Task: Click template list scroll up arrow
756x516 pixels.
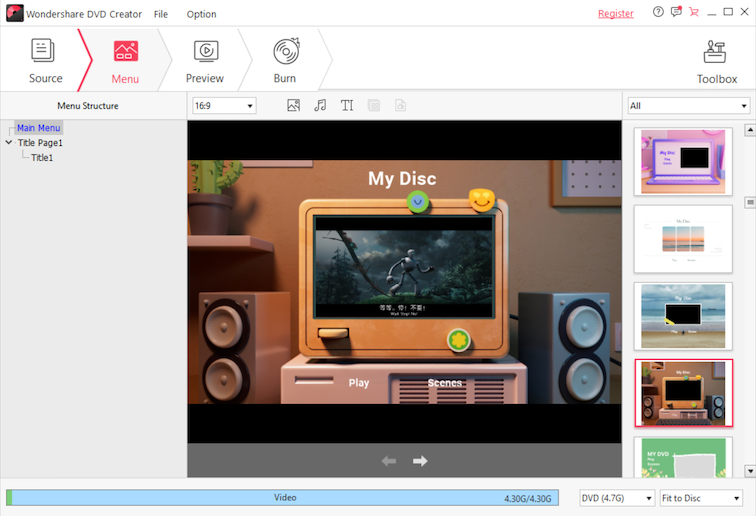Action: (750, 130)
